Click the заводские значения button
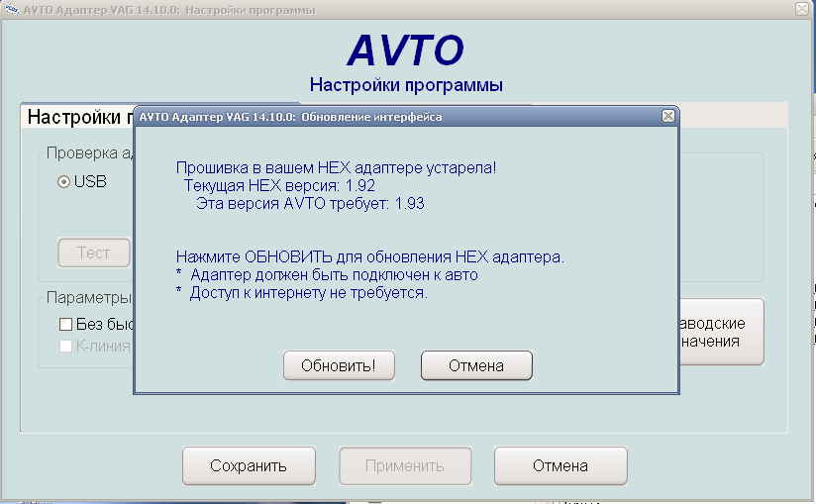The image size is (816, 504). point(722,332)
